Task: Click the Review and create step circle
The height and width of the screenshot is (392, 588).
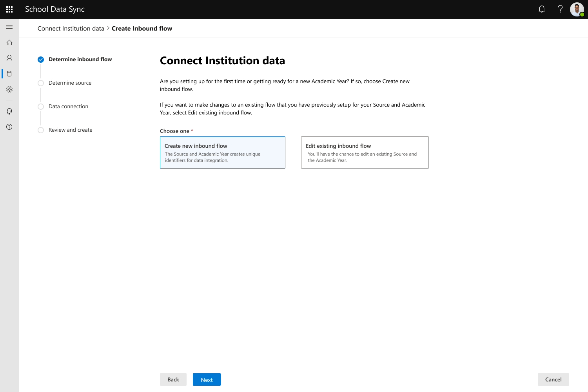Action: [x=41, y=130]
